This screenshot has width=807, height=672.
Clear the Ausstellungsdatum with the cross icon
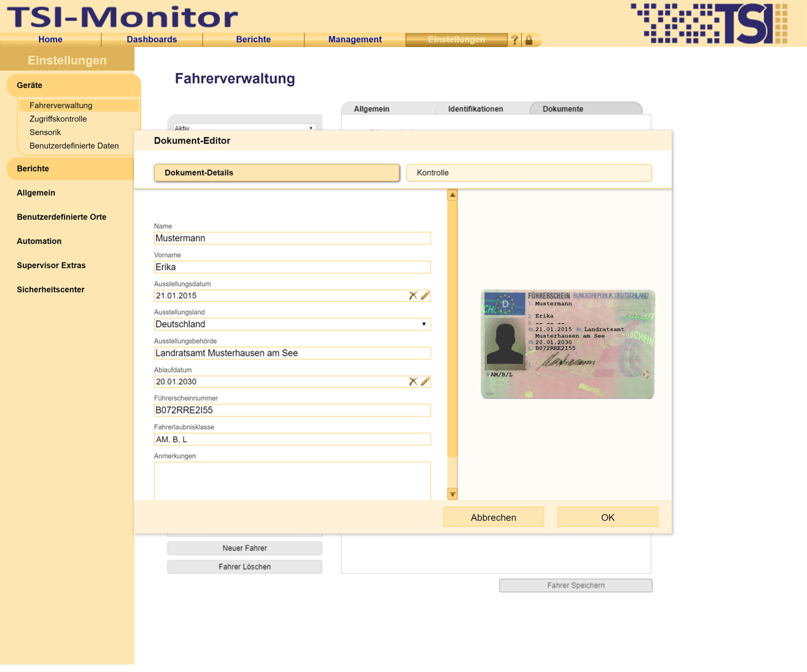(x=414, y=296)
